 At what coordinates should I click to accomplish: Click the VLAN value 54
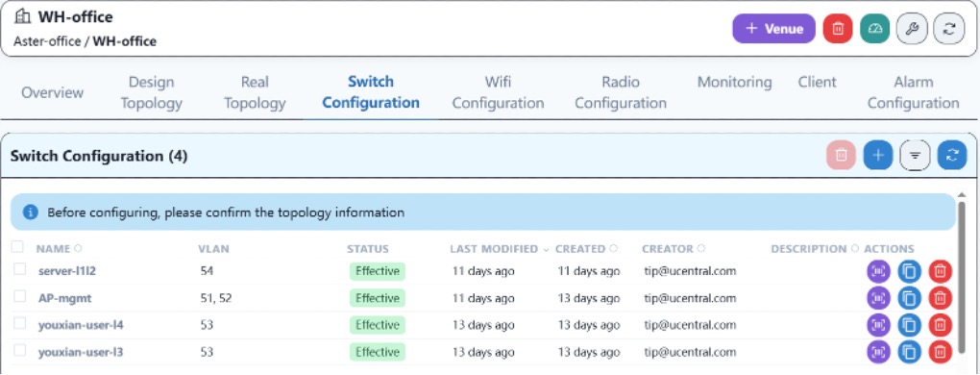(x=207, y=271)
